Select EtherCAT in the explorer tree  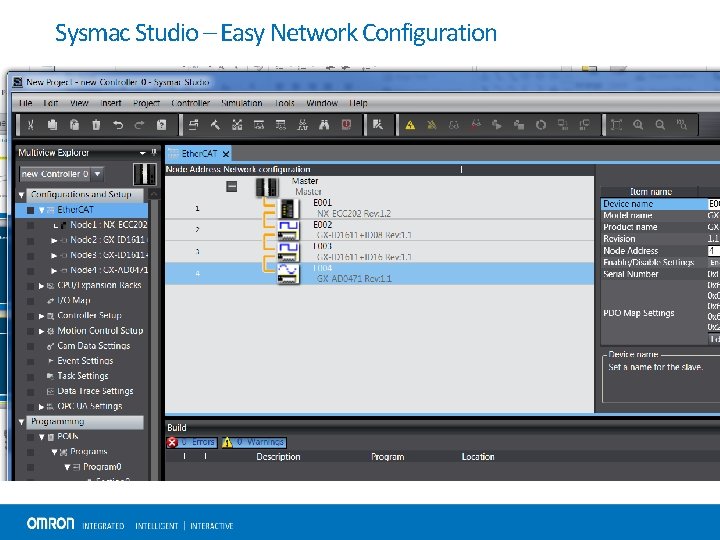[75, 210]
